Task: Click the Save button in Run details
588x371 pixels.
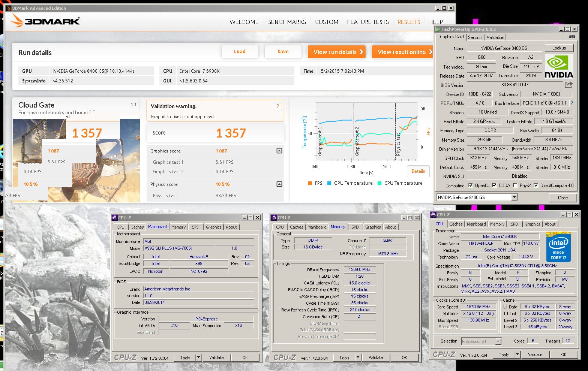Action: (283, 52)
